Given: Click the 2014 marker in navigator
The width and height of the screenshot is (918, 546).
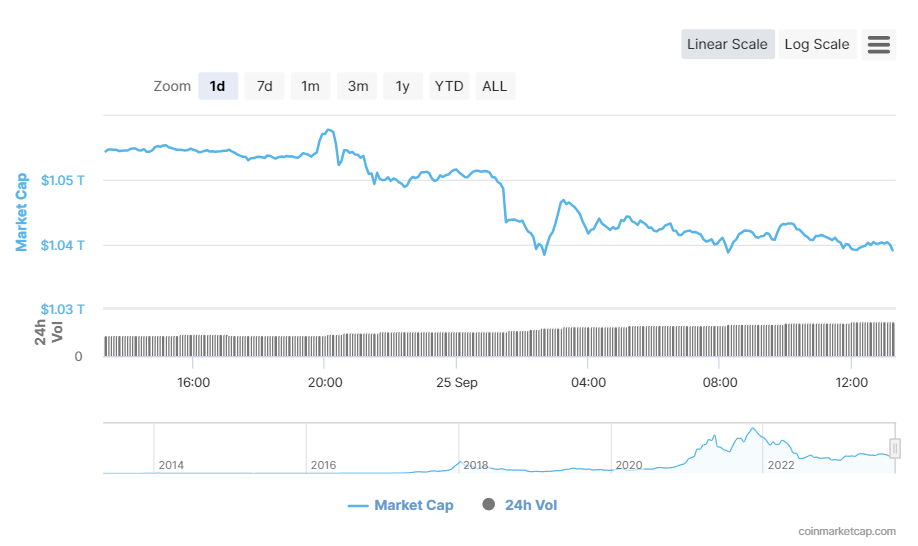Looking at the screenshot, I should (x=171, y=465).
